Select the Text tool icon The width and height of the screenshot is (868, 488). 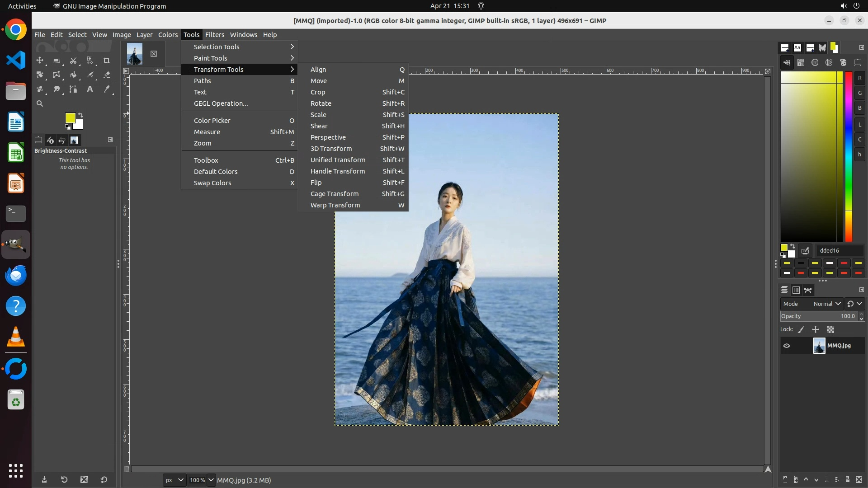pos(90,89)
